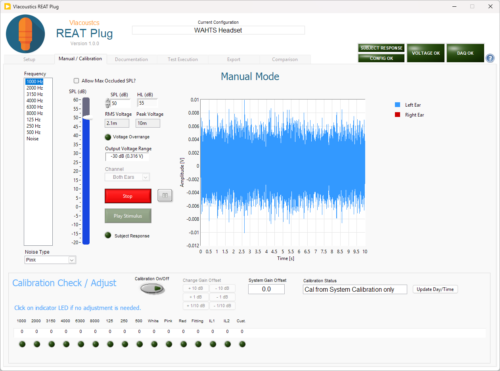The height and width of the screenshot is (371, 500).
Task: Select 8000 Hz in the Frequency list
Action: (x=35, y=113)
